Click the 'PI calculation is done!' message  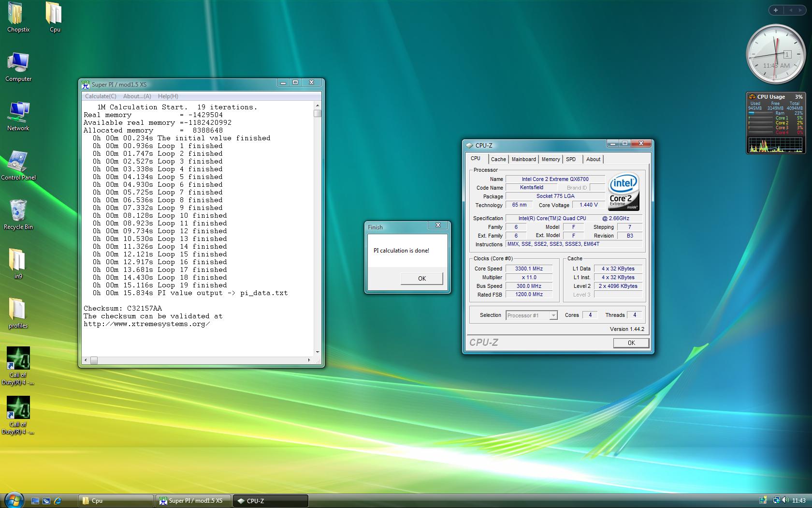click(x=401, y=251)
